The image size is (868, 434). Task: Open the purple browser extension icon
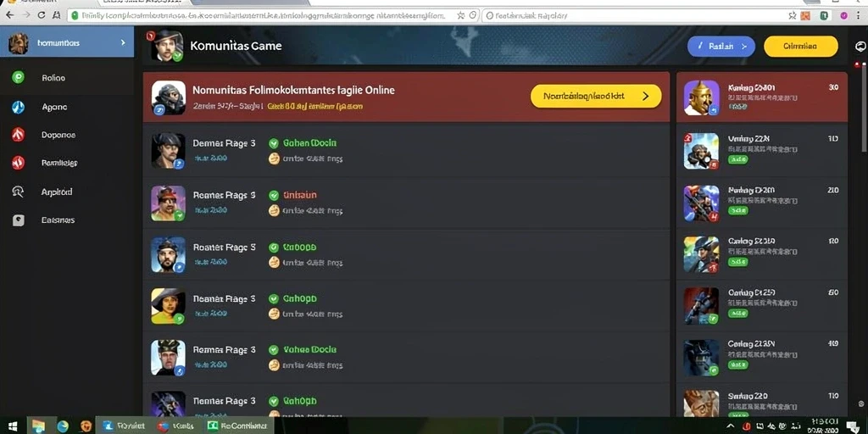[843, 16]
